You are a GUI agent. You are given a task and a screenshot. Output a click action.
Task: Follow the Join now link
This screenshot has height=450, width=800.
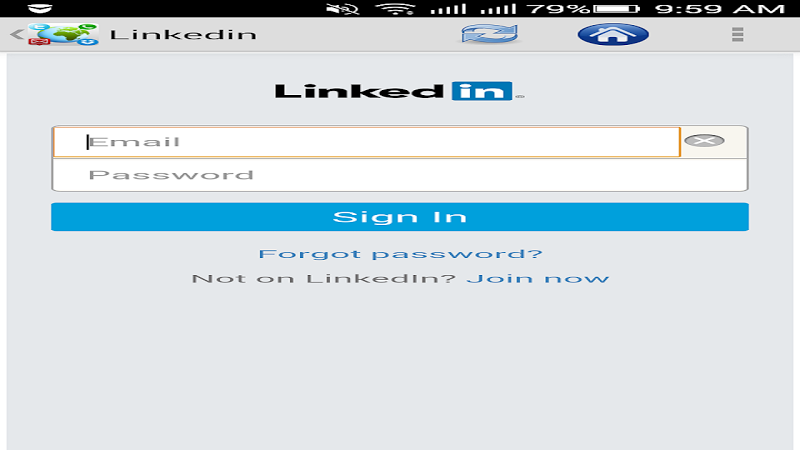pos(538,279)
